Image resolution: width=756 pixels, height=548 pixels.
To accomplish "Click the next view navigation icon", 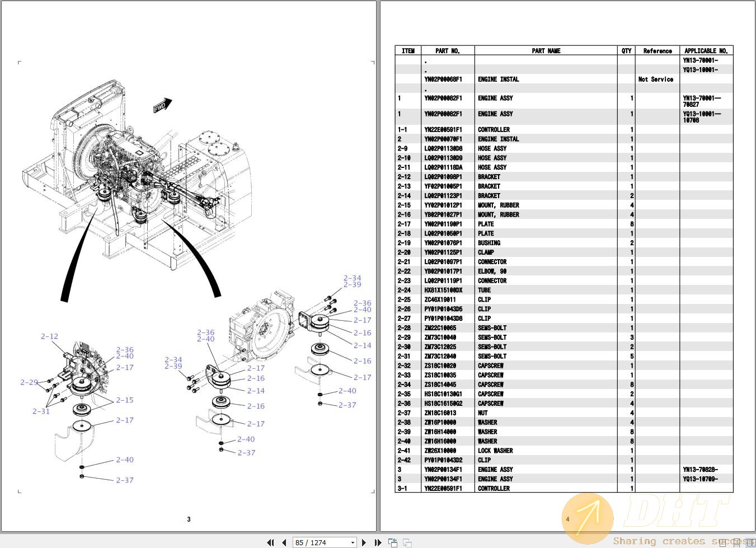I will pos(407,542).
